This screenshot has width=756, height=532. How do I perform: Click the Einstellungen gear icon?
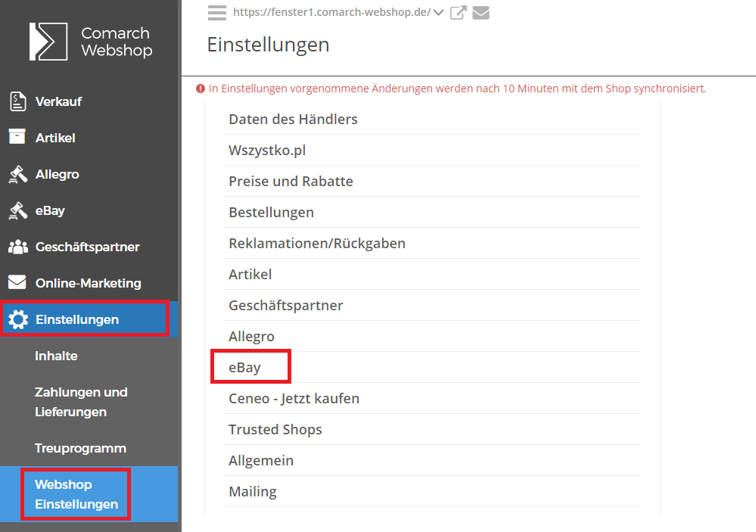[x=18, y=319]
